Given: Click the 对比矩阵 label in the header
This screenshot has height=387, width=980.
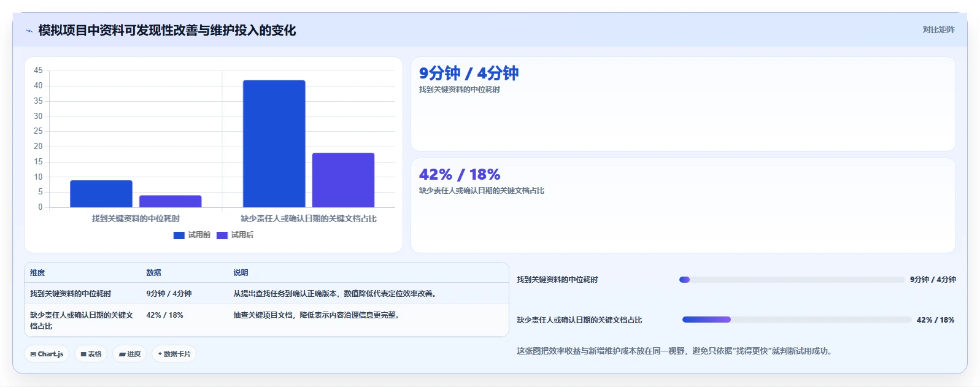Looking at the screenshot, I should 938,29.
